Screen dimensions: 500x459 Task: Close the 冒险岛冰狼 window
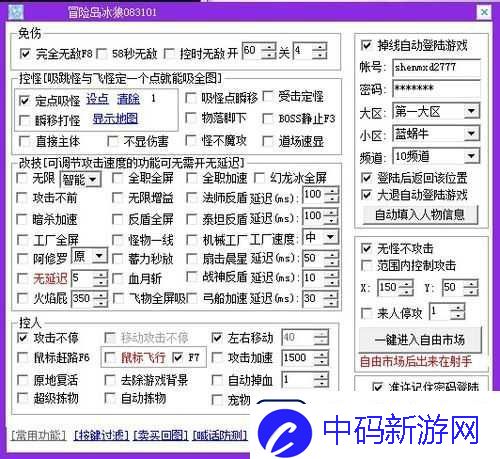[x=484, y=12]
